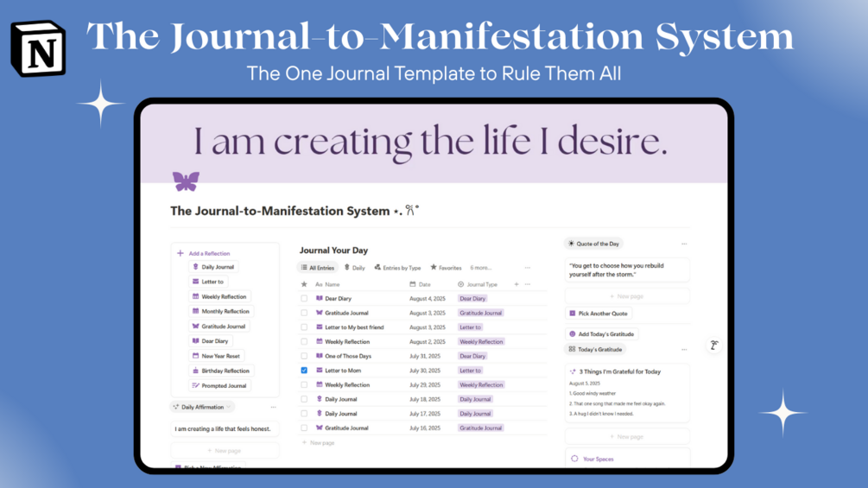The width and height of the screenshot is (868, 488).
Task: Click the purple butterfly page icon
Action: 186,181
